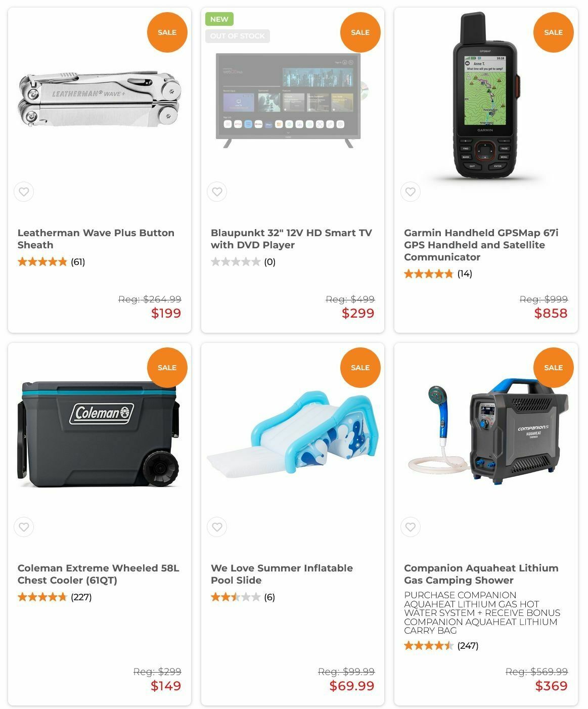Click wishlist heart on Coleman cooler

point(24,527)
